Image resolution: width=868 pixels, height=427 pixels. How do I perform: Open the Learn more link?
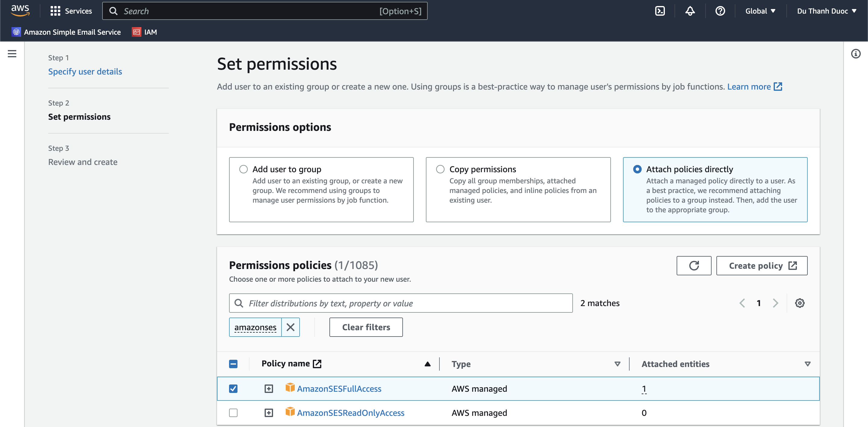(x=754, y=87)
